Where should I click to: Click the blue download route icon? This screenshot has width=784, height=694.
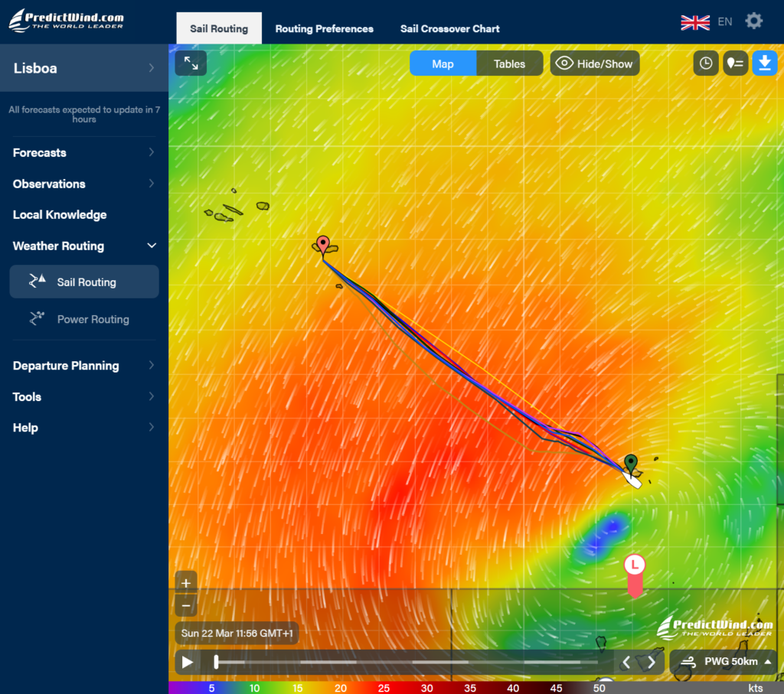[764, 64]
